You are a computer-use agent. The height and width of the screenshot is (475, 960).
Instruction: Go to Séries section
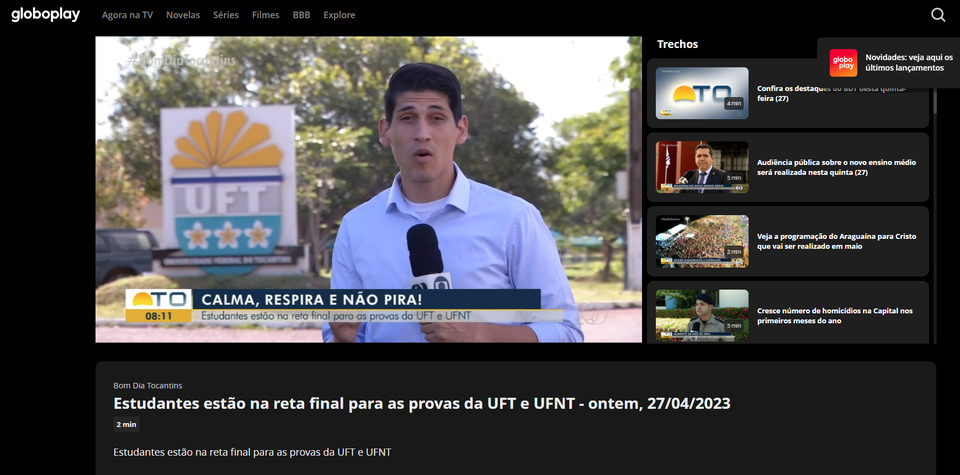click(226, 15)
